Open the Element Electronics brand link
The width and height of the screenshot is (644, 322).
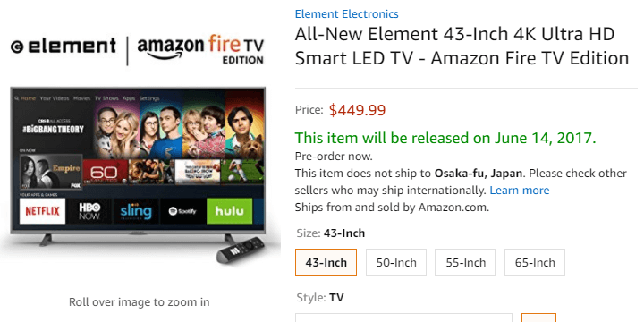coord(347,14)
